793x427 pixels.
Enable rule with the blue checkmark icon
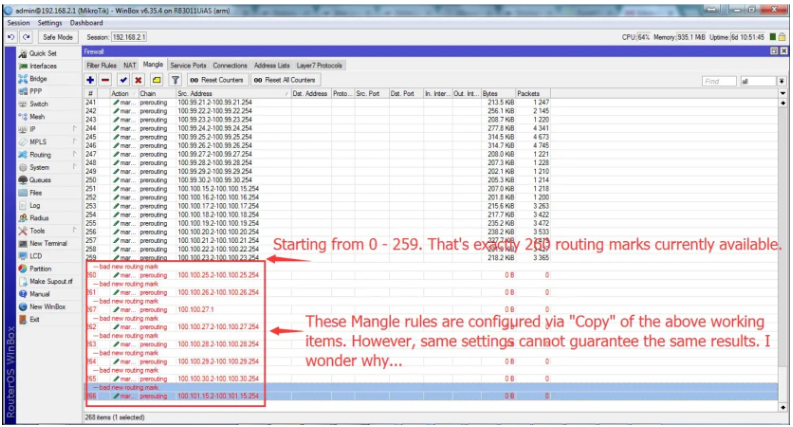click(123, 80)
